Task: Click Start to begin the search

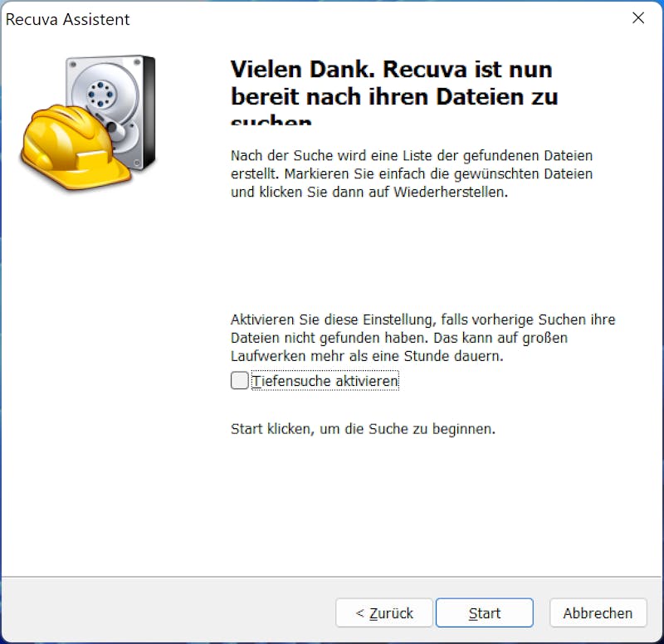Action: pyautogui.click(x=485, y=612)
